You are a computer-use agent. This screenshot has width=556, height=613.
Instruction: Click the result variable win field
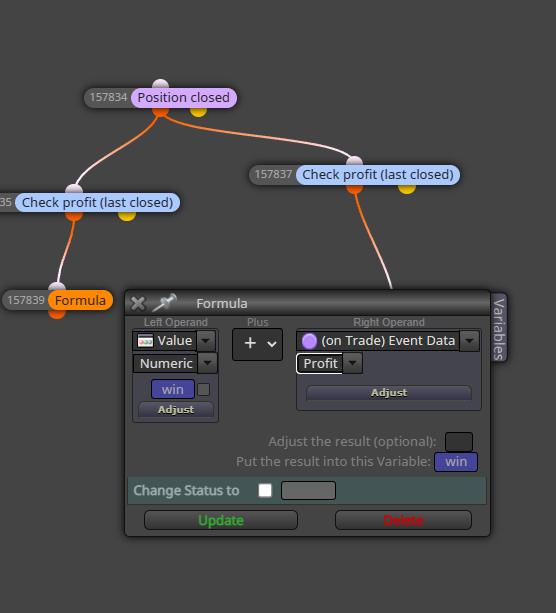(456, 462)
